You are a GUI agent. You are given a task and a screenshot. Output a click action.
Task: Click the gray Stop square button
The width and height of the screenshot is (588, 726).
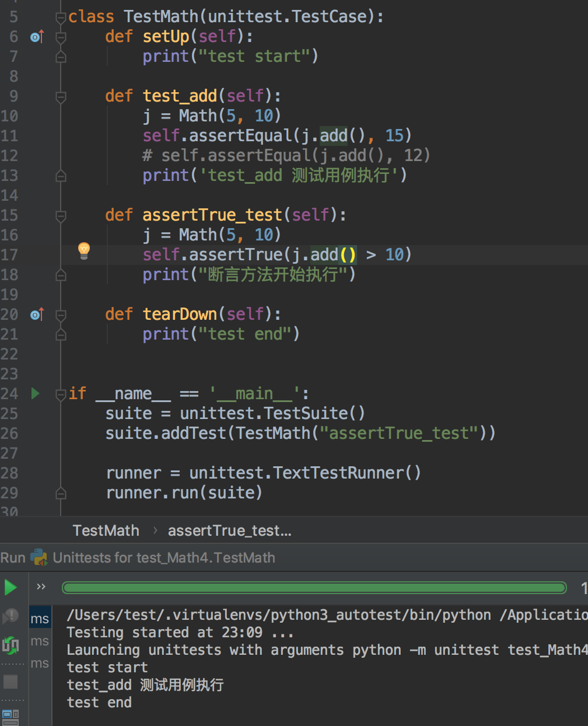pyautogui.click(x=10, y=682)
